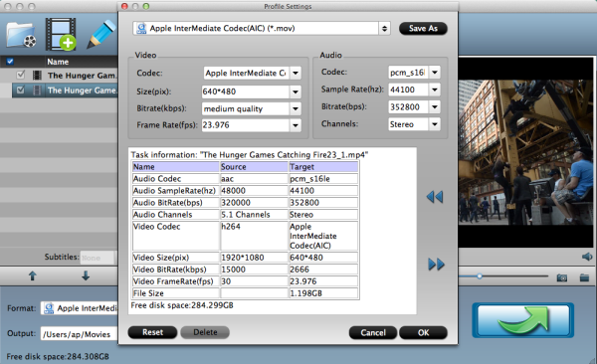Uncheck the second Hunger Games file checkbox
597x364 pixels.
[21, 90]
